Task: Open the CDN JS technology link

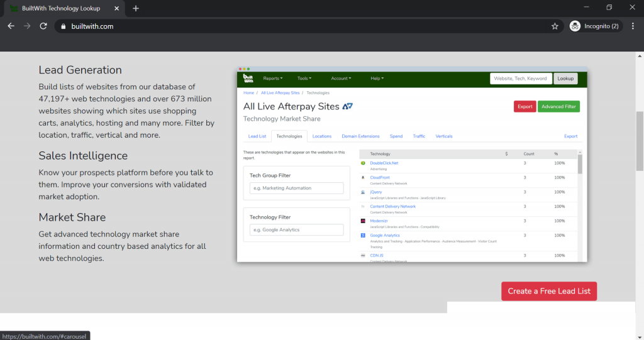Action: [377, 255]
